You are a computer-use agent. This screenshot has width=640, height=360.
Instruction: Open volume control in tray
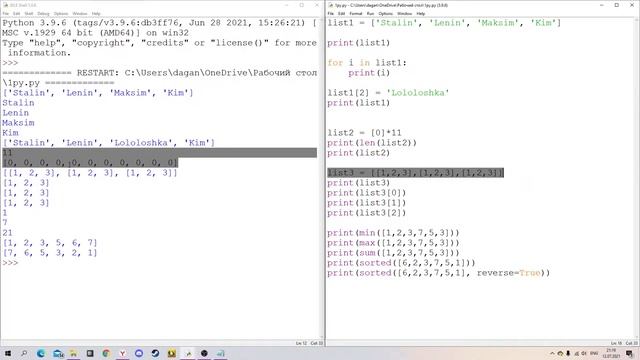(584, 353)
